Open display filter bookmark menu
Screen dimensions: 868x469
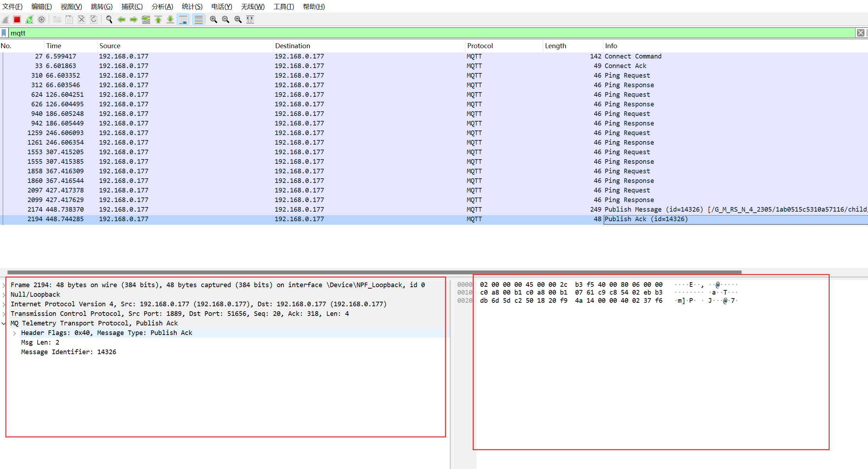tap(4, 33)
